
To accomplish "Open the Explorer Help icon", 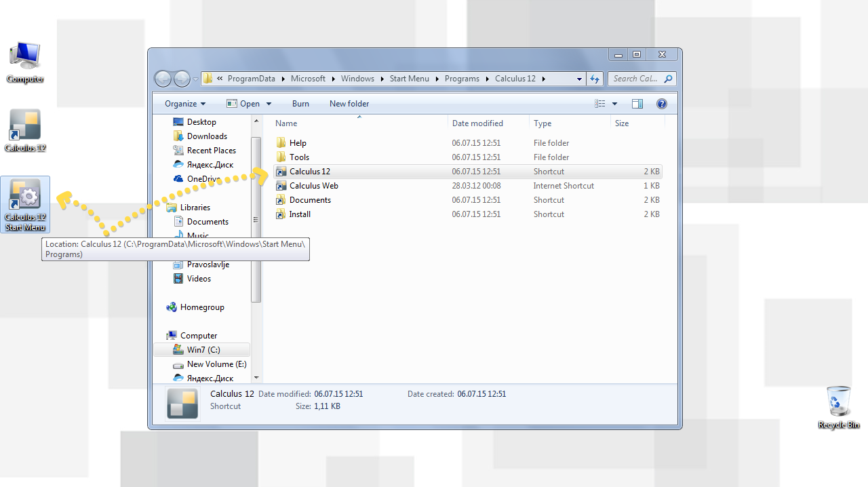I will click(662, 104).
